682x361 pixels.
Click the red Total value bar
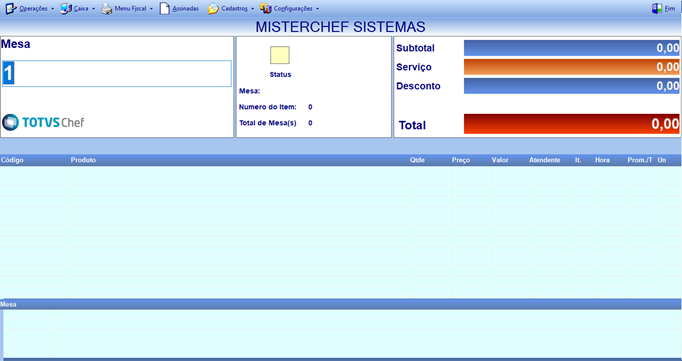pos(572,124)
